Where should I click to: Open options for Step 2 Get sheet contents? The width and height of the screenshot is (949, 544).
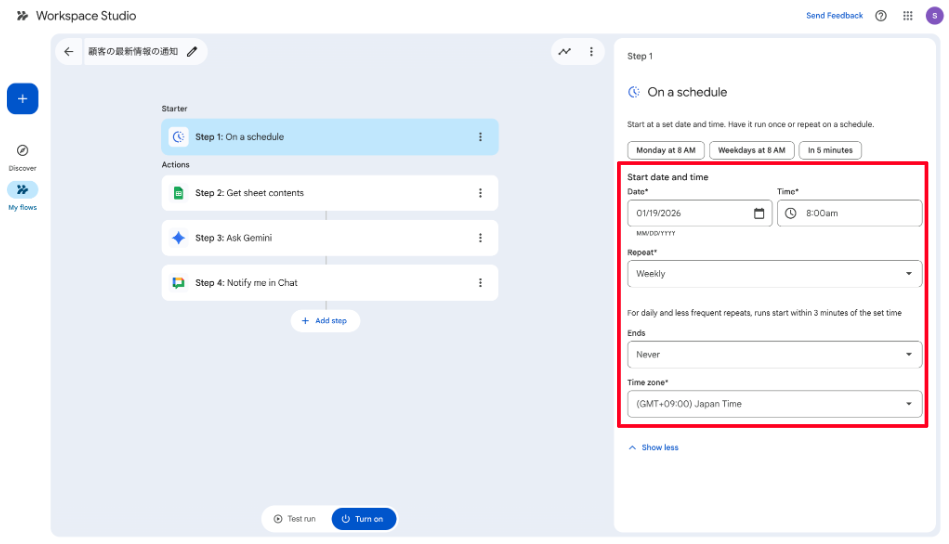click(x=480, y=193)
